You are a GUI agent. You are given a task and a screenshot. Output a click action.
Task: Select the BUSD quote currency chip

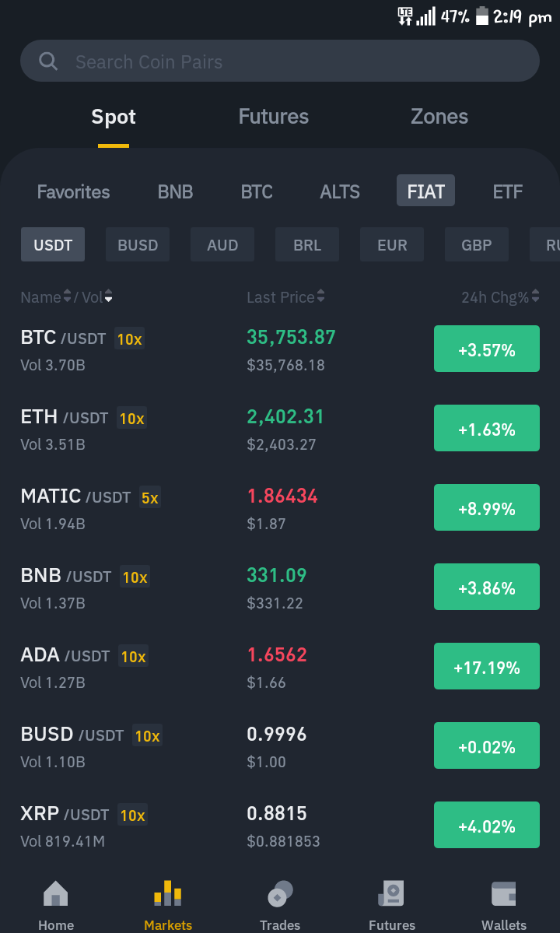138,244
